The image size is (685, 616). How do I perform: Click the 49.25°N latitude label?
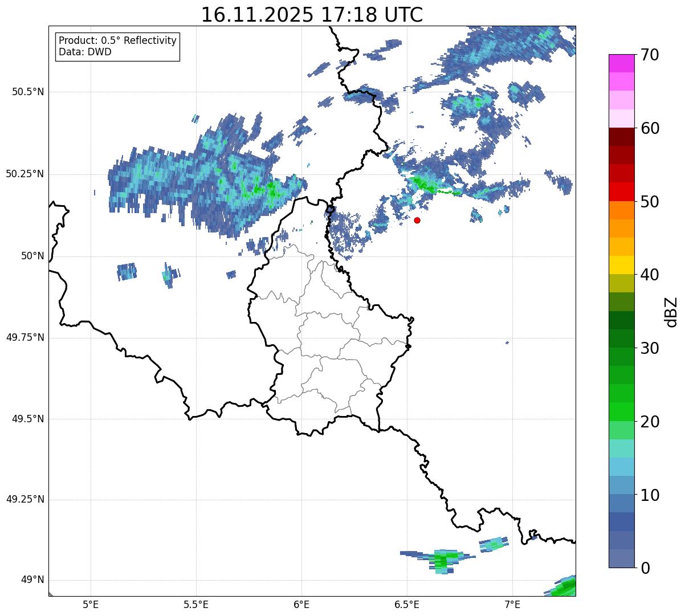(x=25, y=500)
